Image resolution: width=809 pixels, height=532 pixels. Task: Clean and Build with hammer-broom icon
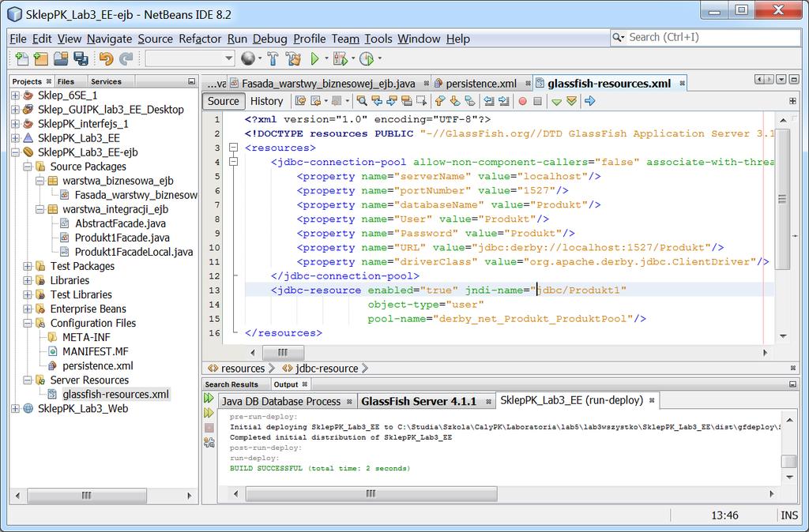click(293, 58)
